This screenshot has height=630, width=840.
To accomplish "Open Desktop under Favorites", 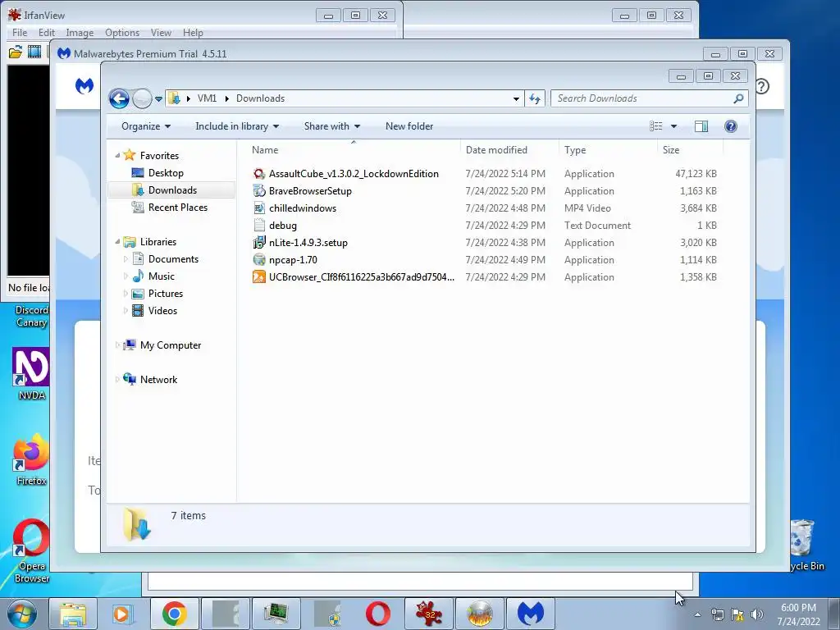I will tap(166, 173).
